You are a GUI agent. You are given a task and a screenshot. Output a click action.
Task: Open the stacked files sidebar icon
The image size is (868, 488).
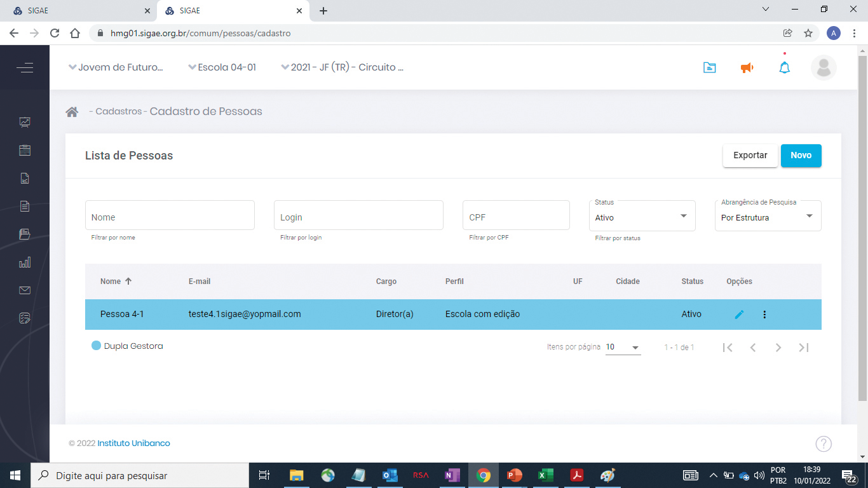tap(25, 234)
